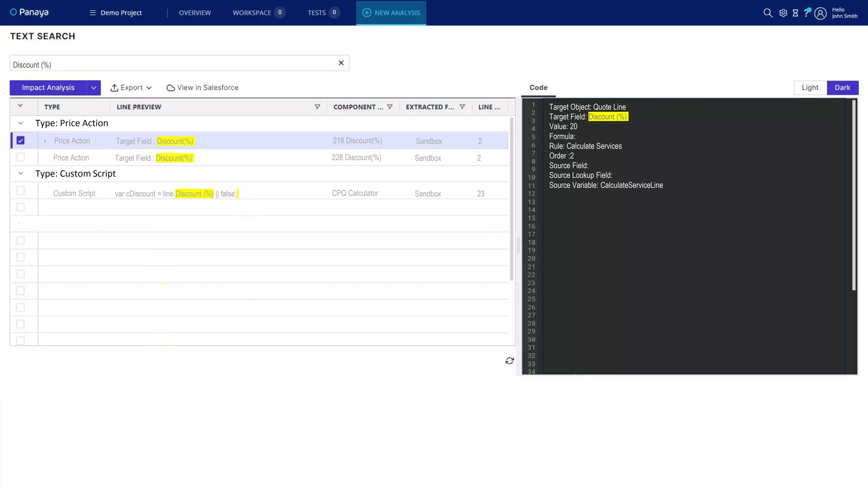
Task: Collapse the Type: Custom Script group
Action: (x=20, y=173)
